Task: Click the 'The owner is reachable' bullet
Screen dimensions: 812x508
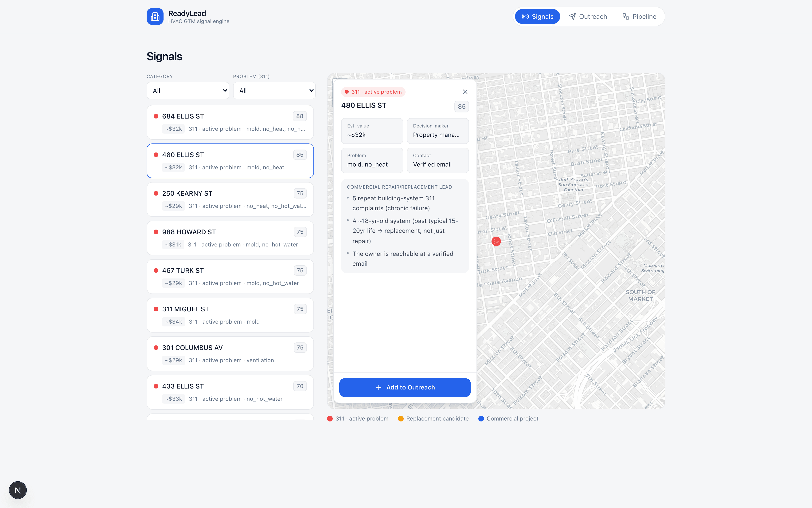Action: [403, 259]
